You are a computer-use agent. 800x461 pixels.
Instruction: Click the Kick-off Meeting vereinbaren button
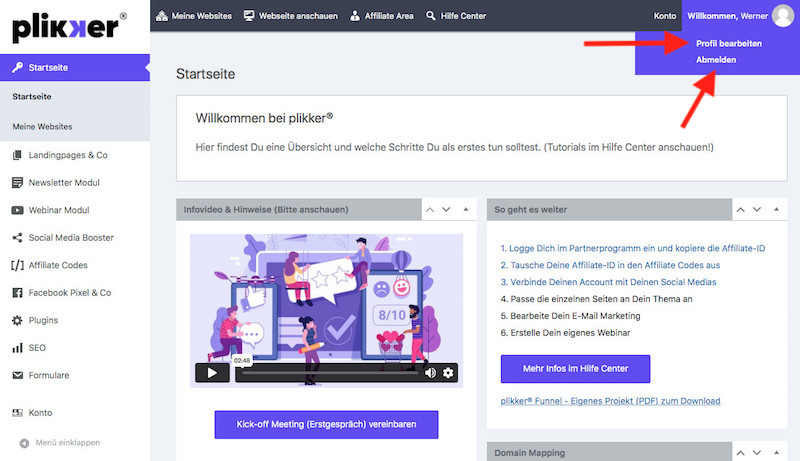coord(326,424)
